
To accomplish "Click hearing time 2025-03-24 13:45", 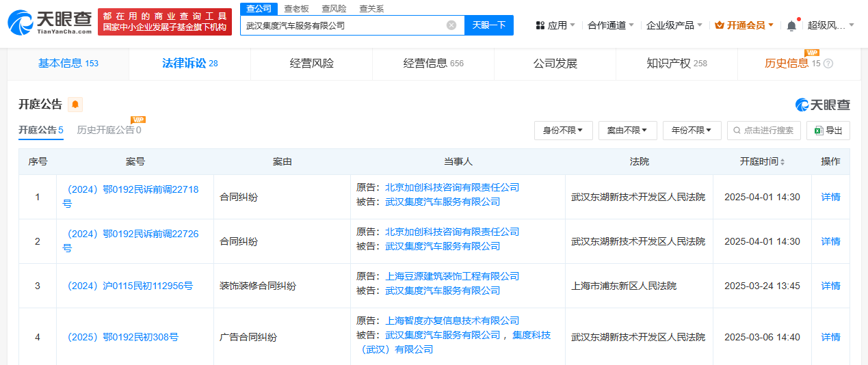I will (762, 286).
